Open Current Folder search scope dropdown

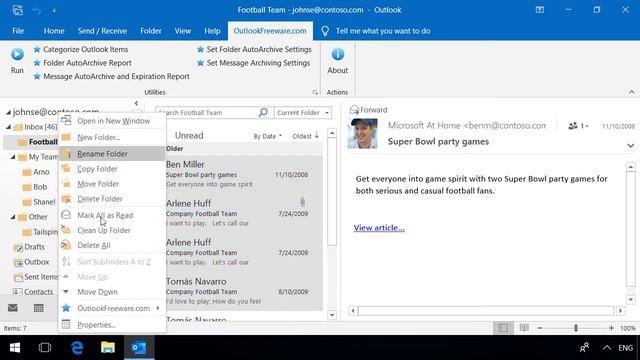click(x=303, y=113)
